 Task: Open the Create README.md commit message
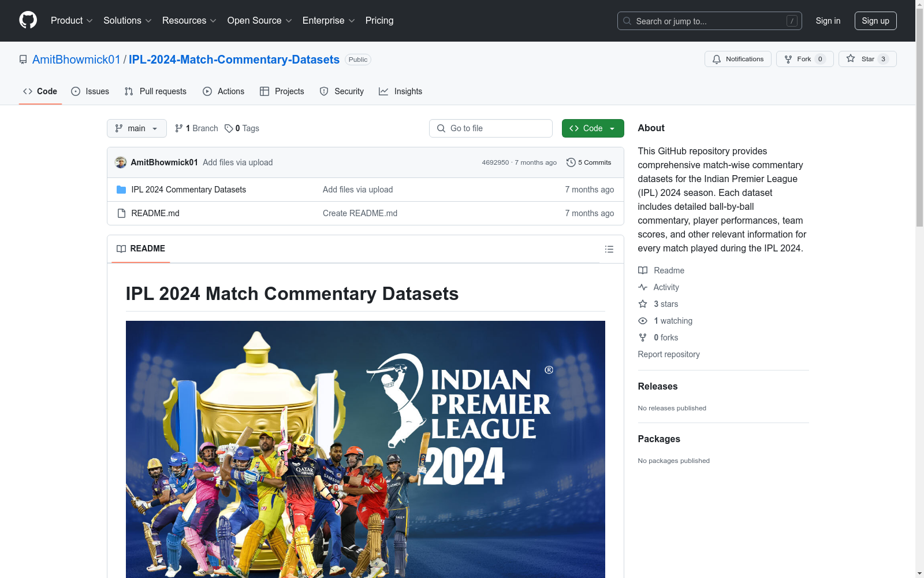tap(360, 213)
